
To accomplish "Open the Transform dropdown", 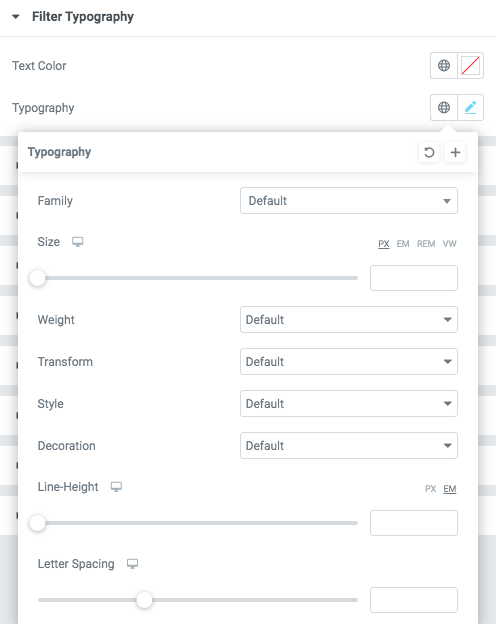I will [349, 361].
